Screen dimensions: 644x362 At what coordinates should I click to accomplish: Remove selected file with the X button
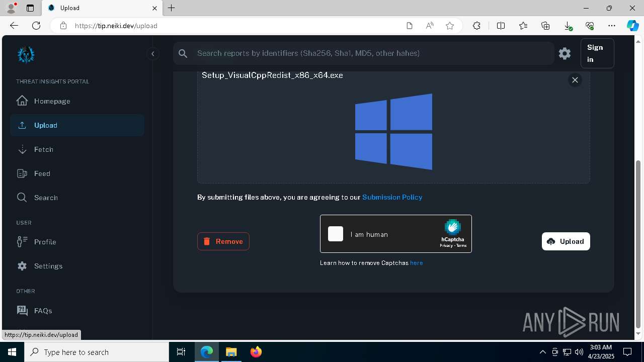click(575, 80)
